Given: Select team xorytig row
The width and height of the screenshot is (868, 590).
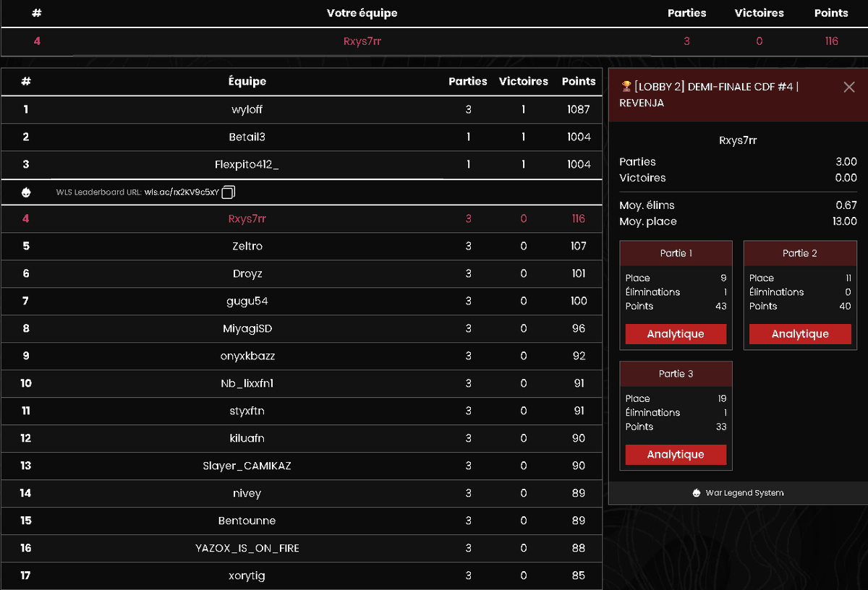Looking at the screenshot, I should (x=302, y=576).
